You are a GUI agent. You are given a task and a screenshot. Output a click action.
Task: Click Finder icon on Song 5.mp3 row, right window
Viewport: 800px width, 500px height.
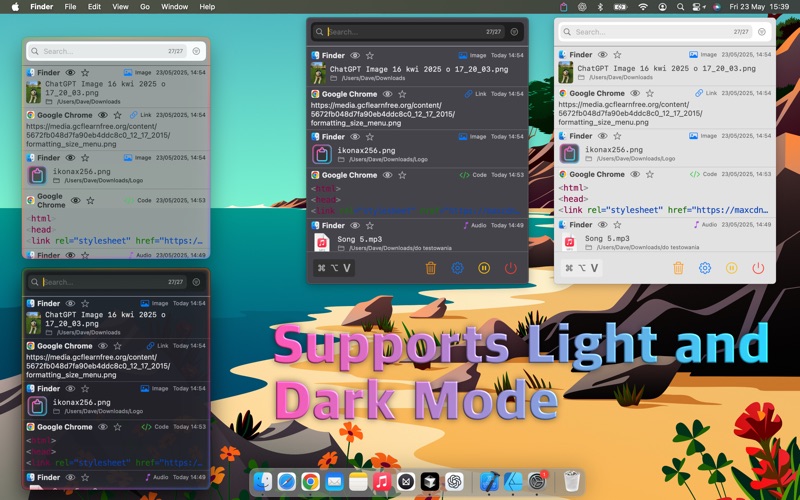pos(562,224)
